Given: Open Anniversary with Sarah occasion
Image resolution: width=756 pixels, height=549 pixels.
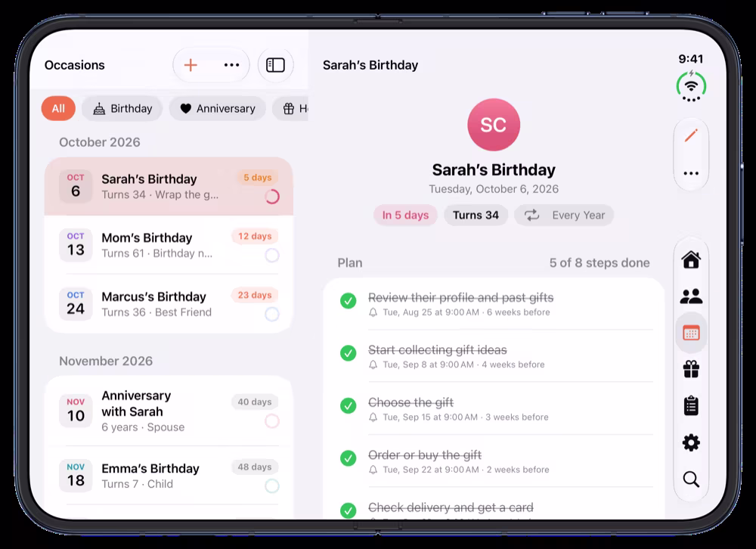Looking at the screenshot, I should point(169,411).
